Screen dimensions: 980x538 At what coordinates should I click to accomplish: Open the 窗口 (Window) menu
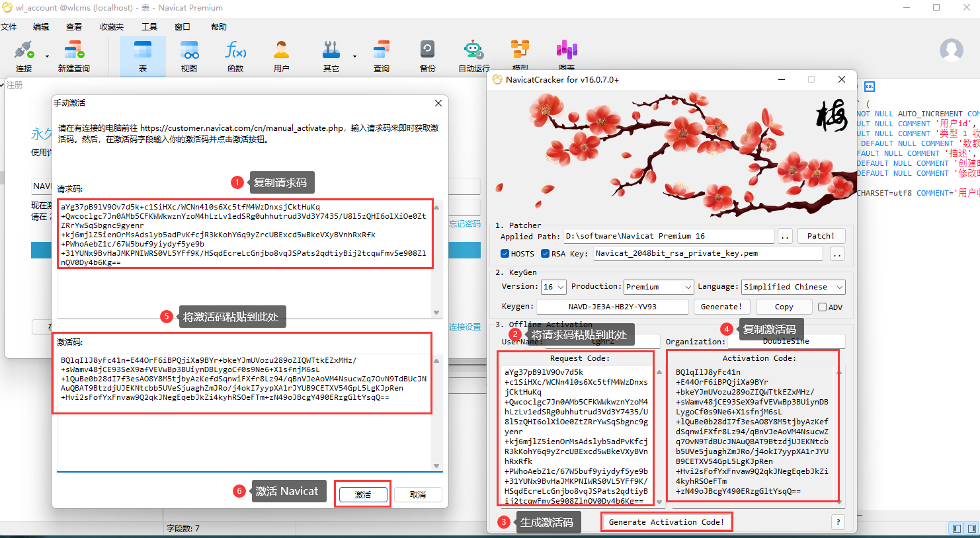183,27
